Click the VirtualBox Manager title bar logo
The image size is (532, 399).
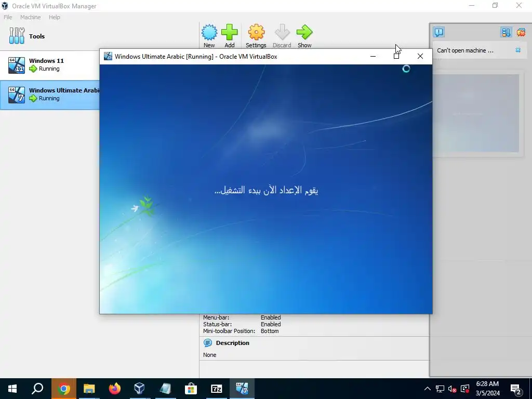[5, 6]
